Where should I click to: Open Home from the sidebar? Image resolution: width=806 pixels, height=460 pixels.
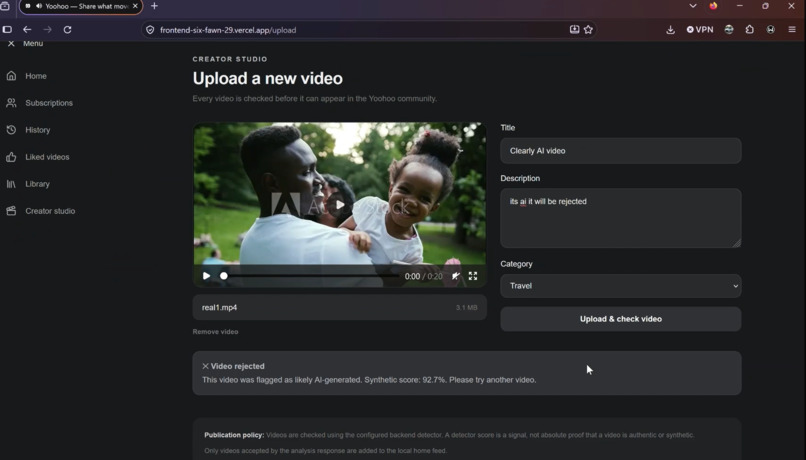[35, 76]
